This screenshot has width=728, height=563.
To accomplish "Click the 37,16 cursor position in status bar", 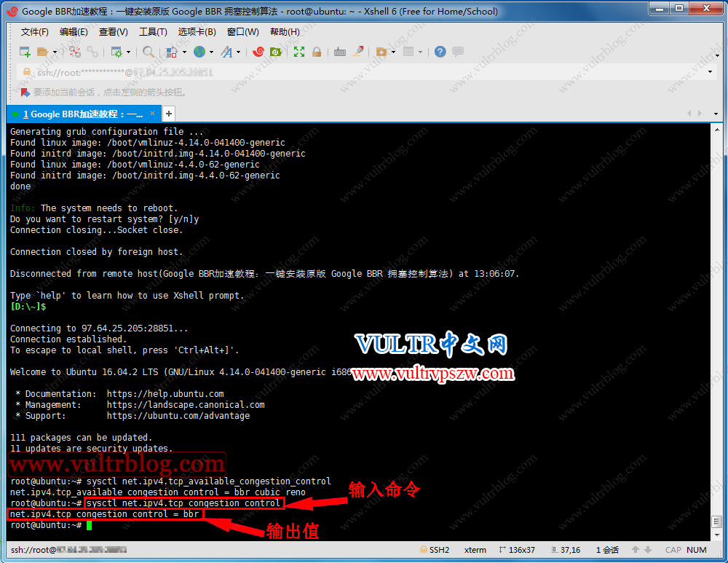I will pos(566,550).
